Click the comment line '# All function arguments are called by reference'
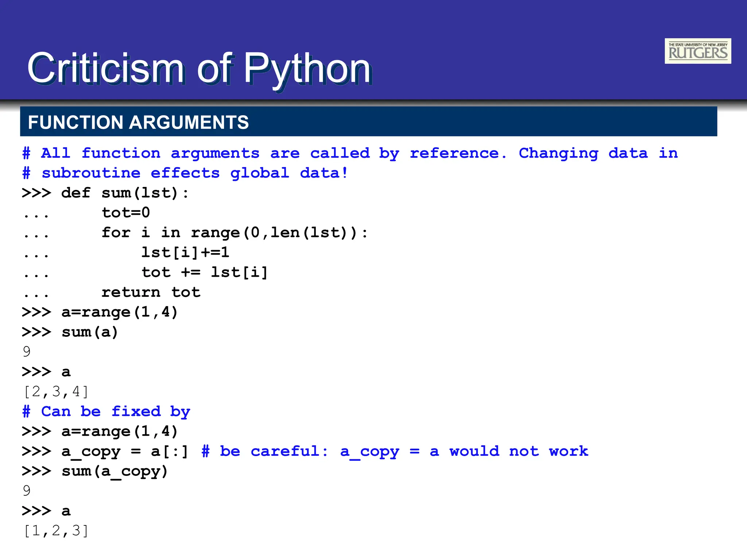 [x=264, y=153]
